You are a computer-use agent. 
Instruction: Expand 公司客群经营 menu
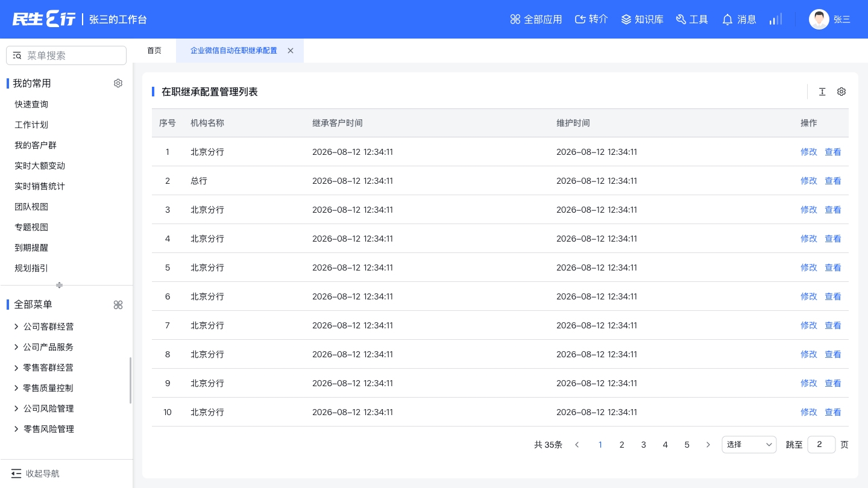(16, 327)
